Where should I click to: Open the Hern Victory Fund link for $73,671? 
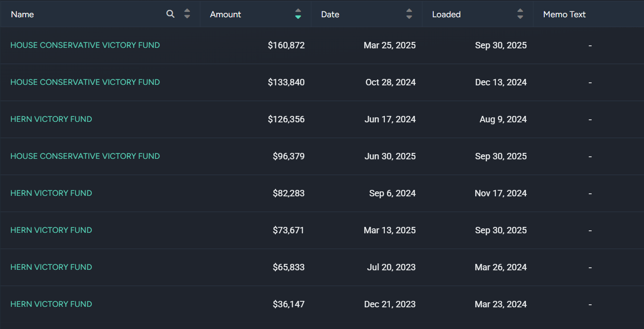coord(51,230)
